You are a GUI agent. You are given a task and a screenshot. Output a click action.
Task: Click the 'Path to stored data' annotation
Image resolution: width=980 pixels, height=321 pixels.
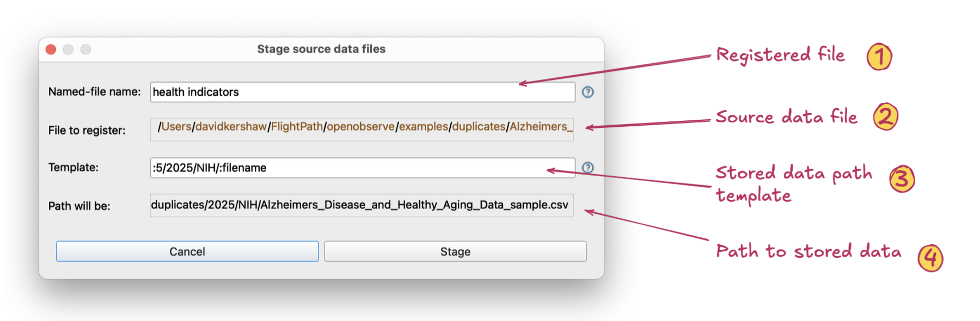point(808,251)
